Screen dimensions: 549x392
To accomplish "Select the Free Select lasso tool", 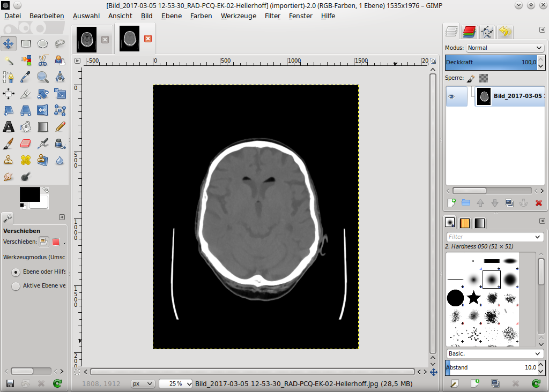I will [x=60, y=44].
